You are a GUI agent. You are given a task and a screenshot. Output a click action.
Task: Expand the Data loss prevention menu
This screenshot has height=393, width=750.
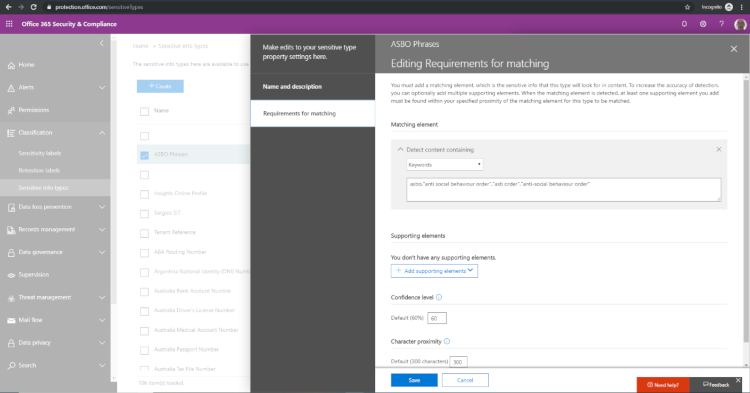(55, 207)
